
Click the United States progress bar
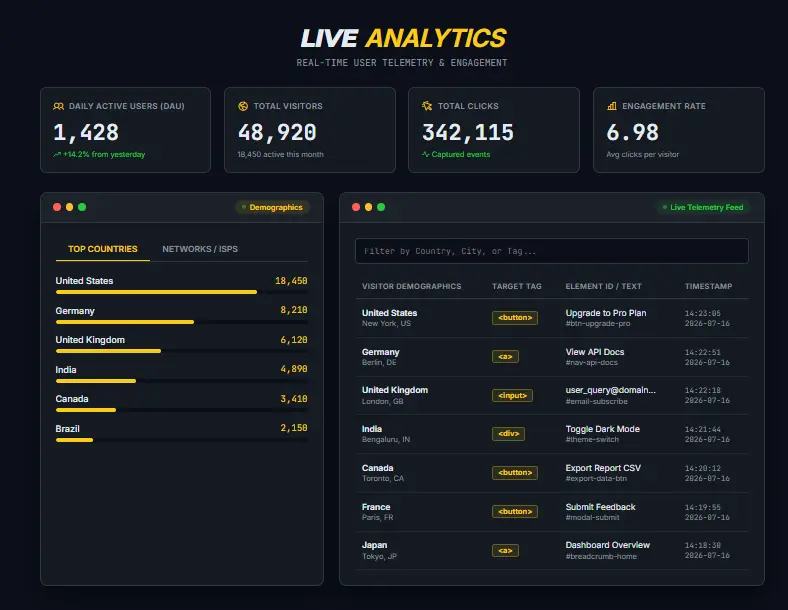[182, 292]
